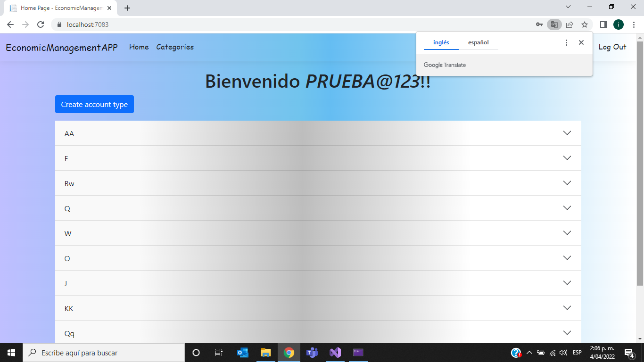Expand the Qq accordion row
644x362 pixels.
[318, 332]
